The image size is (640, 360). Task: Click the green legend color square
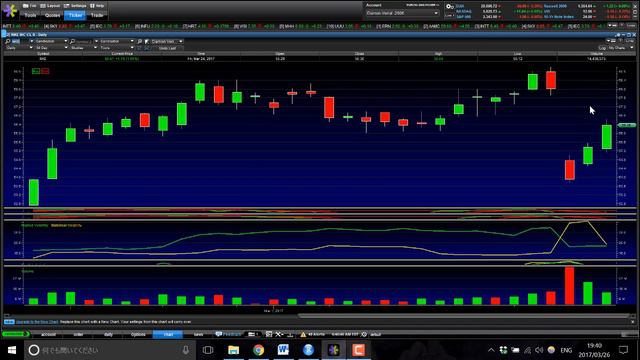[36, 71]
